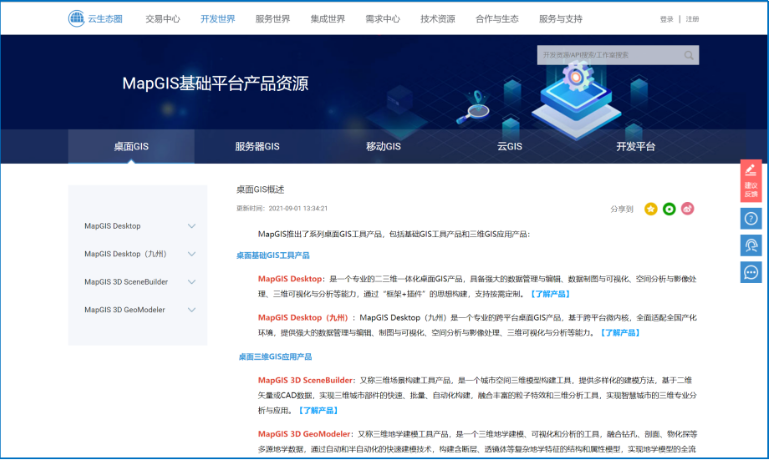Select MapGIS Desktop（九州）in sidebar
Viewport: 771px width, 462px height.
[125, 254]
